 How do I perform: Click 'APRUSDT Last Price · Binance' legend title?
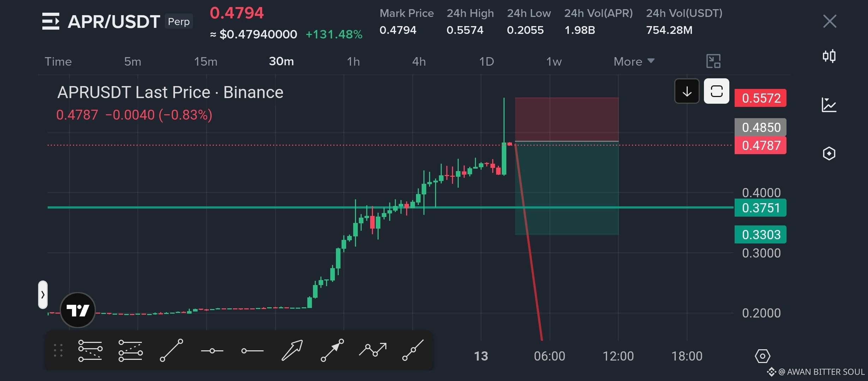(170, 92)
